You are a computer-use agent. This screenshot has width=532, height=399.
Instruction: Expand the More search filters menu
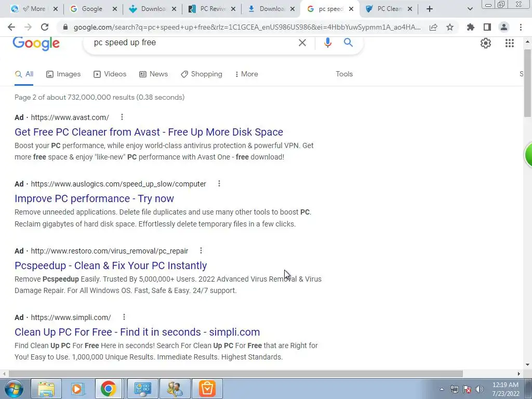(246, 74)
